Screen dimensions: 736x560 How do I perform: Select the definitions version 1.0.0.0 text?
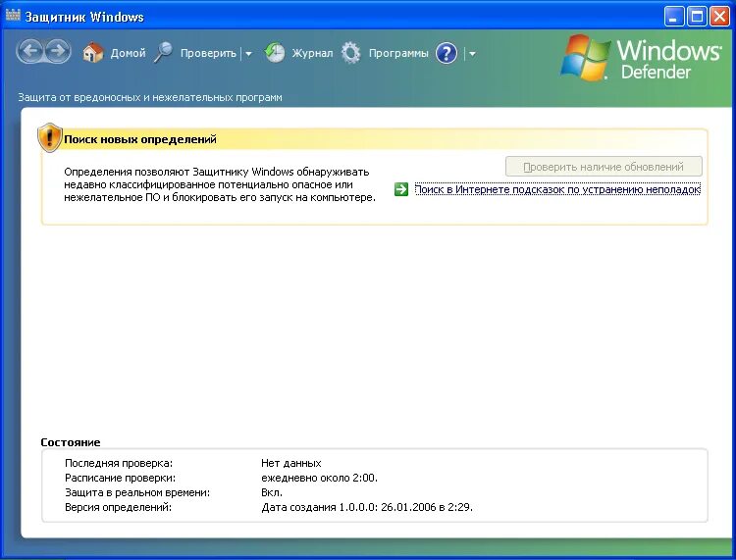(367, 507)
